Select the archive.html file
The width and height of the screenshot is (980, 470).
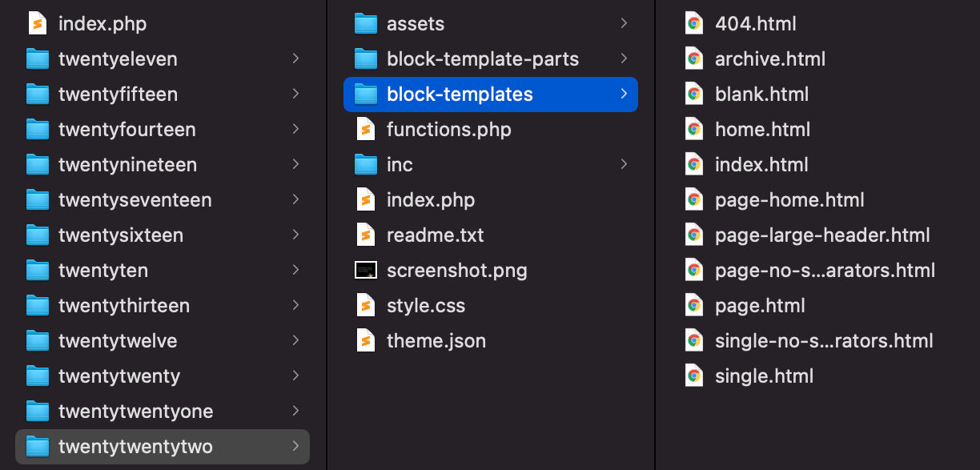point(770,58)
